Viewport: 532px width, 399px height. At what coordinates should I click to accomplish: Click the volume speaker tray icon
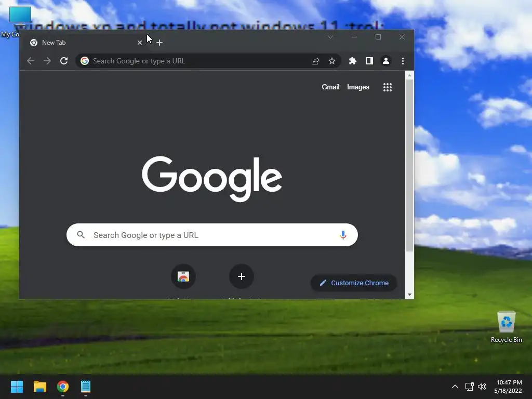click(x=482, y=387)
